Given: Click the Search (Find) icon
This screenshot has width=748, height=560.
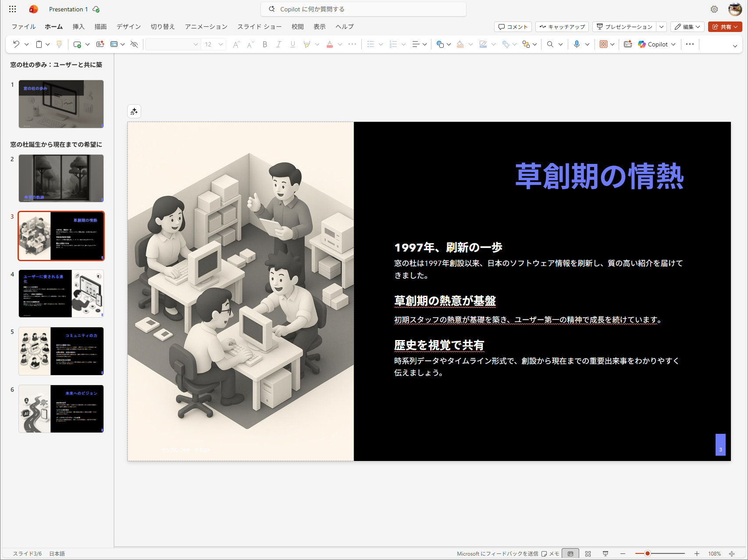Looking at the screenshot, I should tap(550, 44).
